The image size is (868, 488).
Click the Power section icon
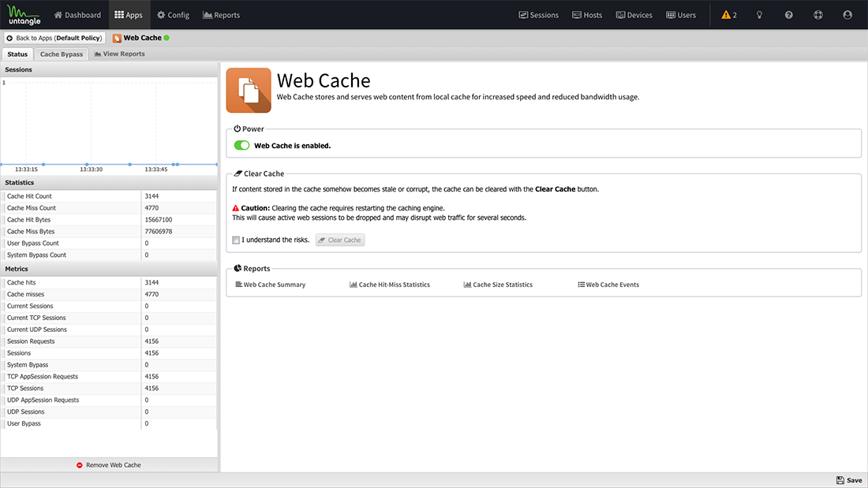(237, 129)
